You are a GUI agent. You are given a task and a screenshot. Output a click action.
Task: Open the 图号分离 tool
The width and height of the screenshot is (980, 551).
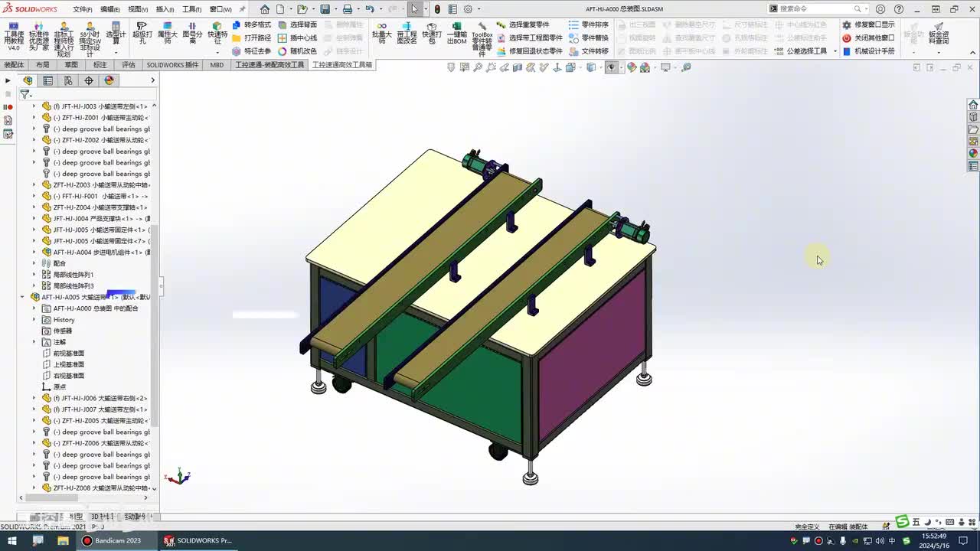click(192, 34)
